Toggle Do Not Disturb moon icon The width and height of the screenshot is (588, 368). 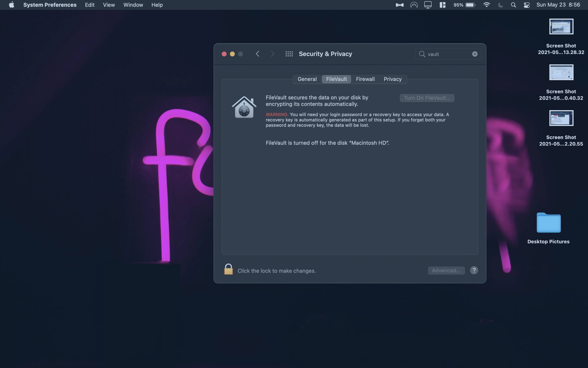pyautogui.click(x=500, y=5)
